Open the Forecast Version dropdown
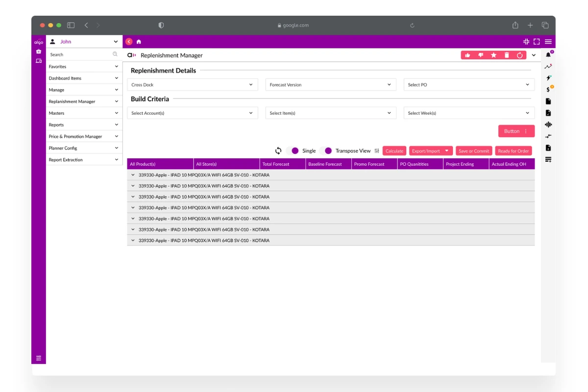This screenshot has height=392, width=588. [331, 85]
